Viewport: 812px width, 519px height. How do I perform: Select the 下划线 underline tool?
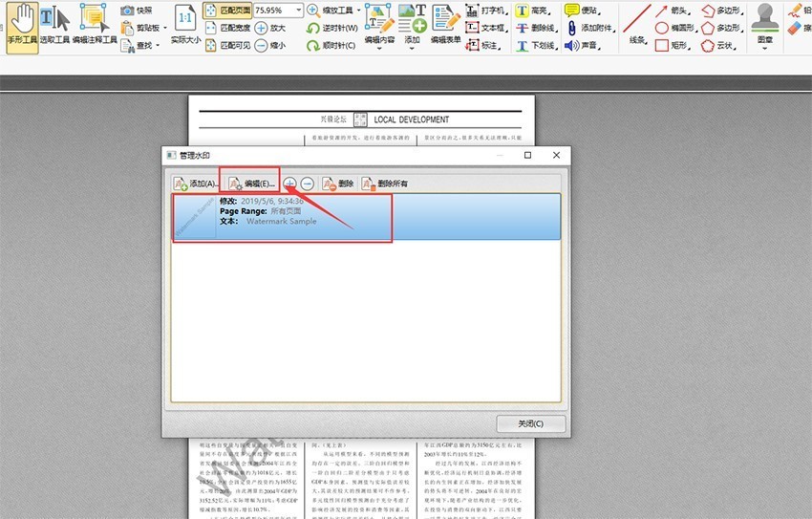click(x=537, y=46)
